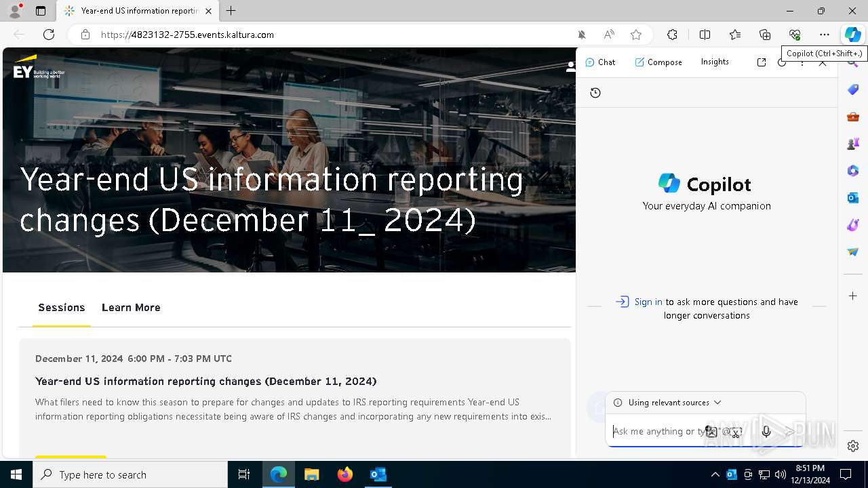Open Games chess icon in sidebar

point(853,144)
